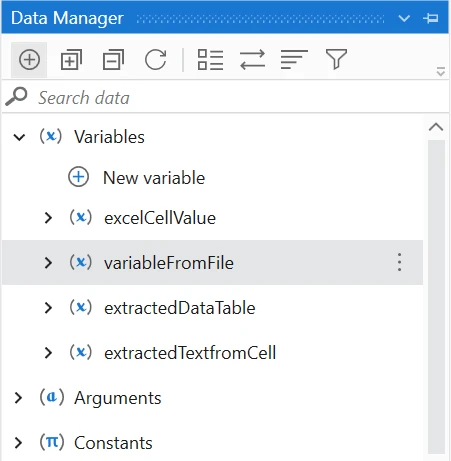Pin the Data Manager panel
451x461 pixels.
(431, 18)
